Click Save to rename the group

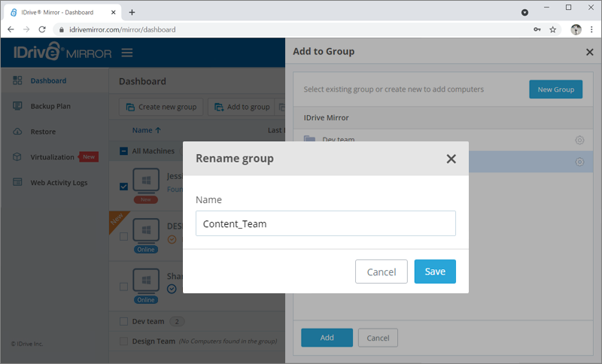(435, 271)
